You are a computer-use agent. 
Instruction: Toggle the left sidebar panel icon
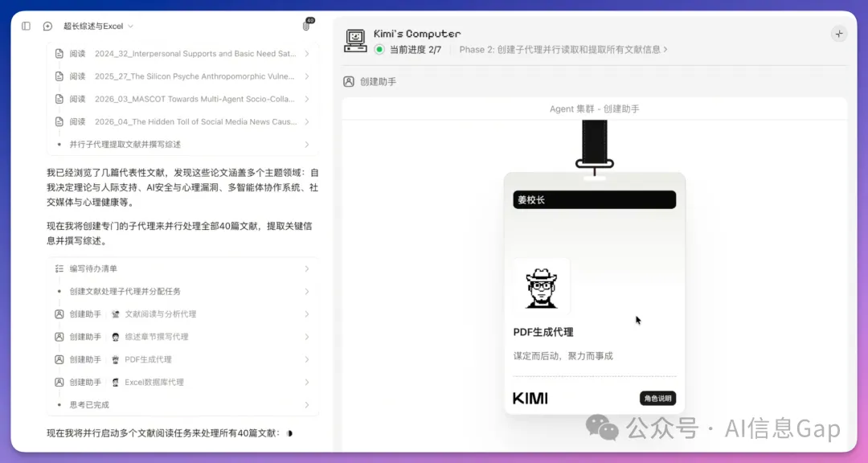26,27
